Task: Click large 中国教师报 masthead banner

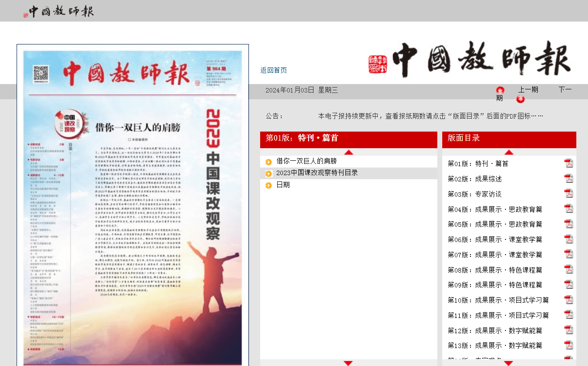Action: [470, 59]
